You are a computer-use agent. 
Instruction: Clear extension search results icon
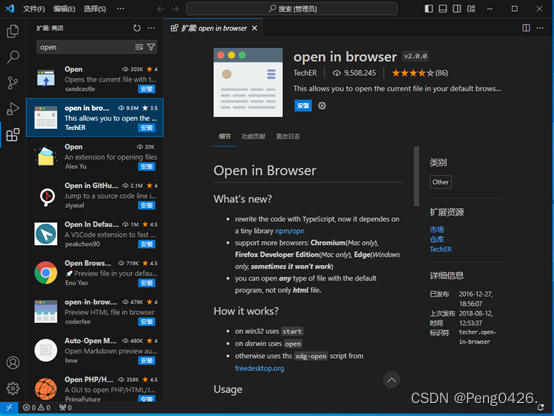click(x=139, y=47)
